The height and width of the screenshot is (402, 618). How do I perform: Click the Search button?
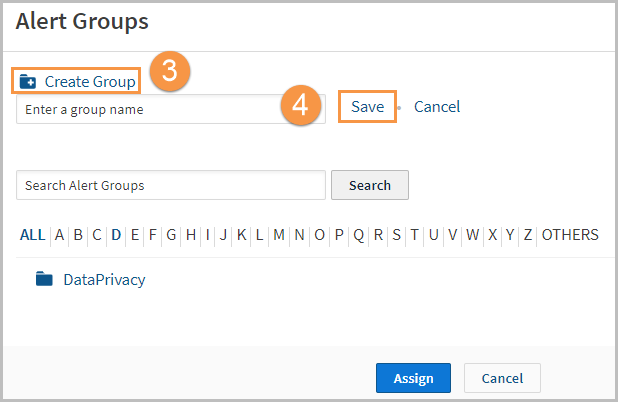[x=370, y=185]
